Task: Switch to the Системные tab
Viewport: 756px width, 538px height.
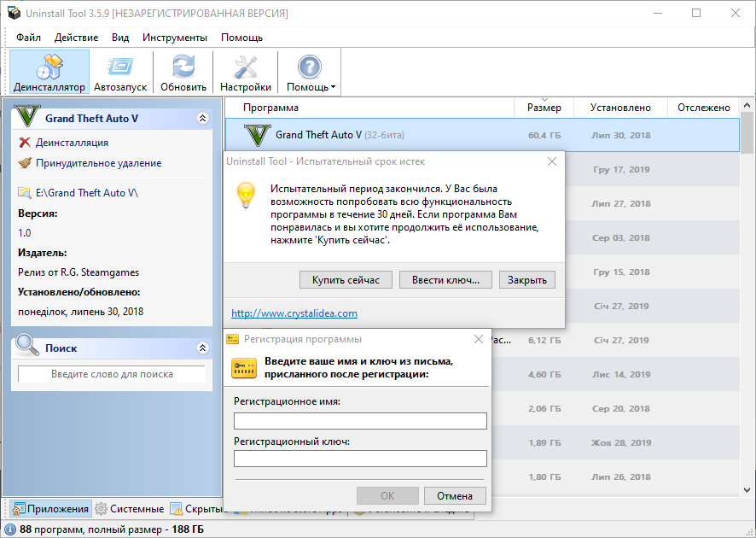Action: (x=129, y=509)
